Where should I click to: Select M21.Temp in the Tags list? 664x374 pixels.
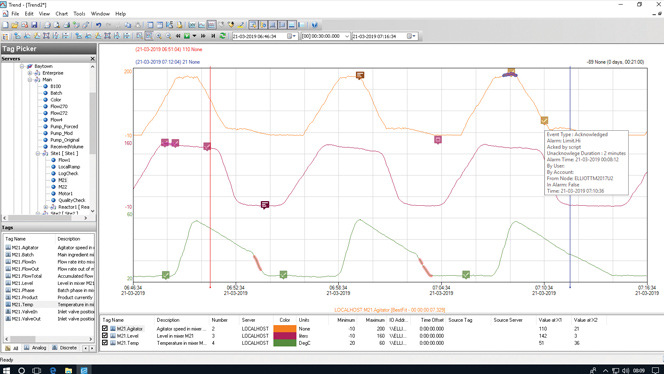point(22,305)
